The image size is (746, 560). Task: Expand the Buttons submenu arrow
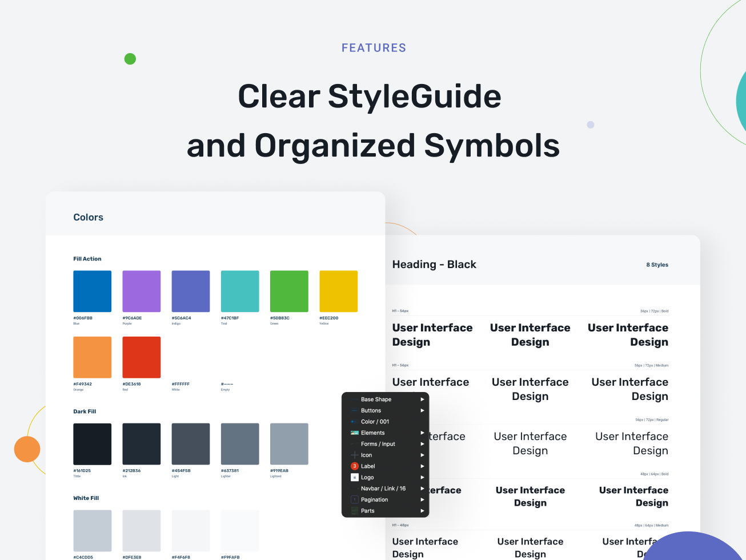422,410
